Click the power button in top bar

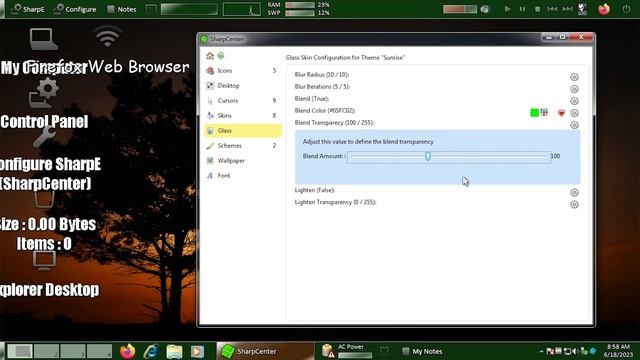tap(627, 9)
